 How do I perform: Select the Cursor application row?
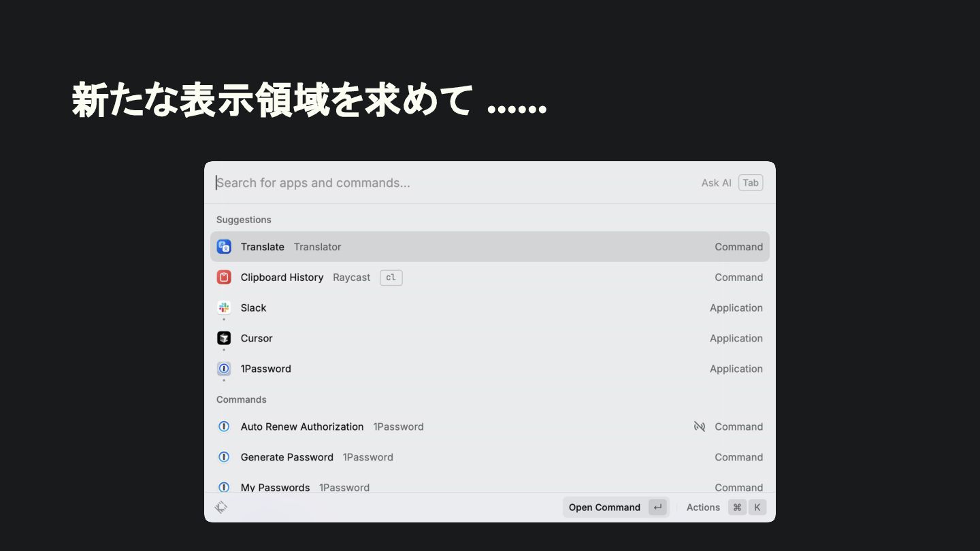[490, 338]
